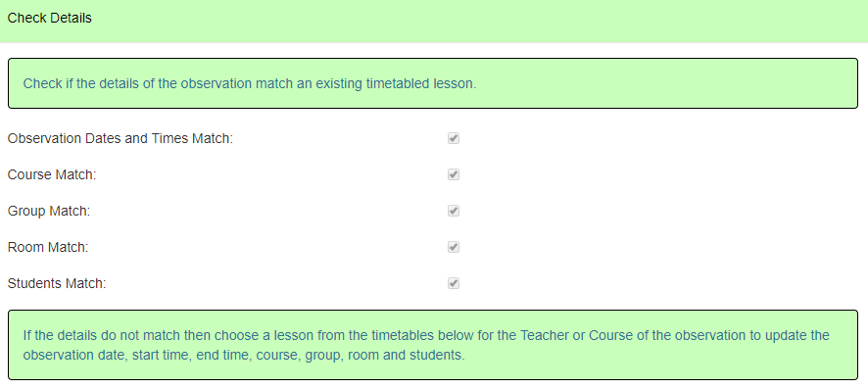Toggle the Observation Dates and Times Match checkbox
This screenshot has width=868, height=389.
pos(454,138)
